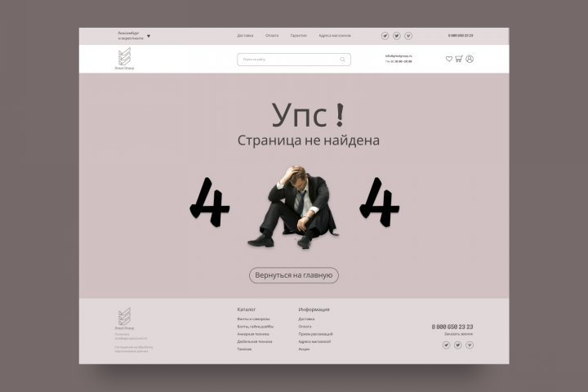This screenshot has width=588, height=392.
Task: Open the Vimeo icon in the header
Action: pos(408,36)
